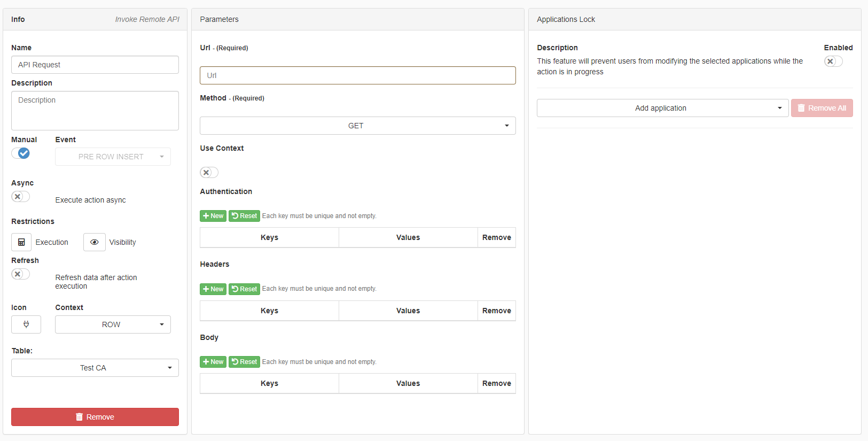Open the plug icon picker
Screen dimensions: 868x441
pos(26,324)
